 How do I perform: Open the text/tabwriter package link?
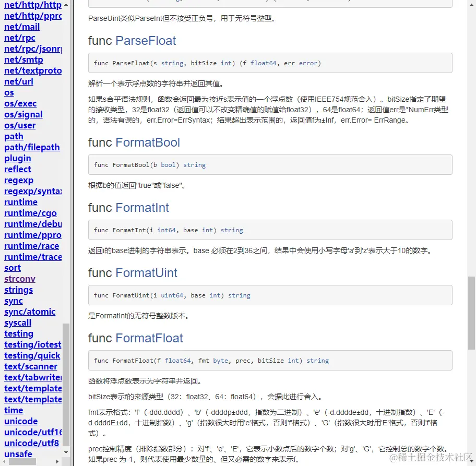[33, 377]
